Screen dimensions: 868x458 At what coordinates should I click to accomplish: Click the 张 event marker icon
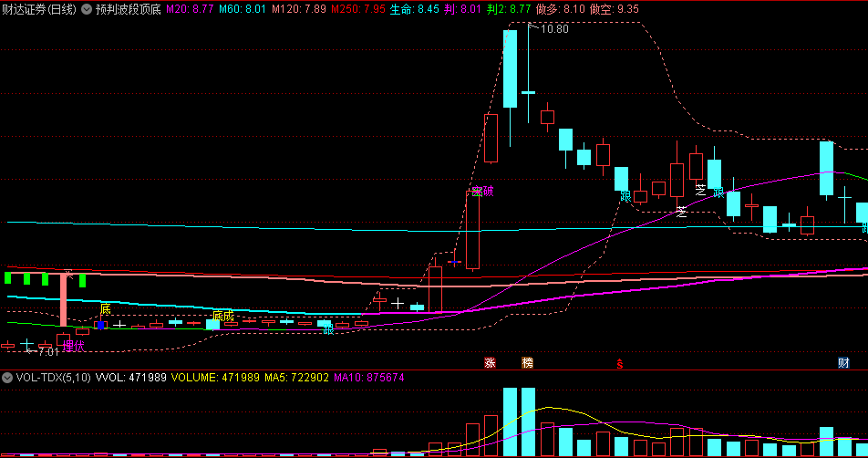click(490, 363)
